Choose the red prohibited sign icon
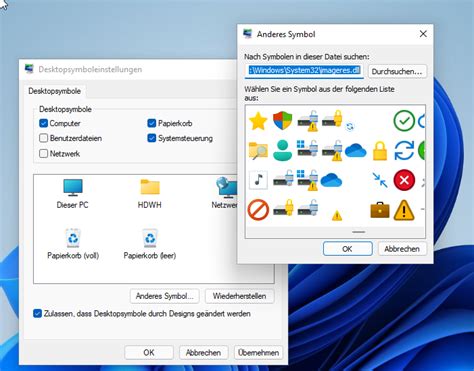 [258, 210]
